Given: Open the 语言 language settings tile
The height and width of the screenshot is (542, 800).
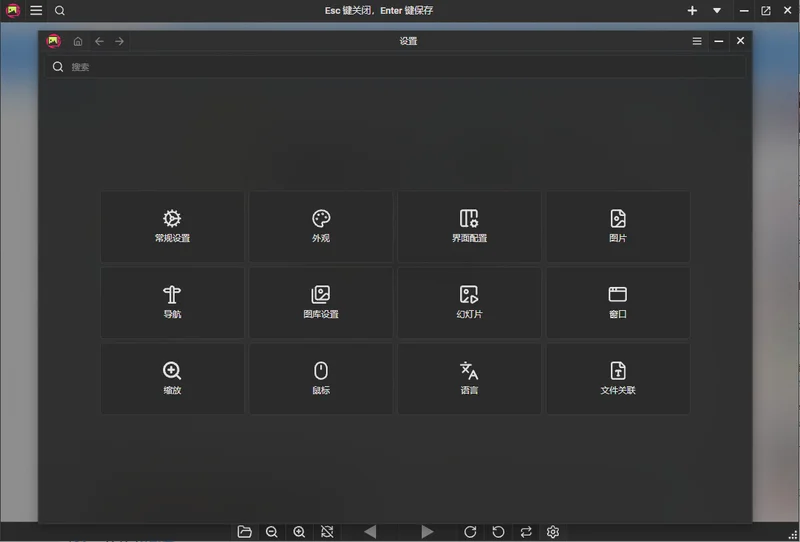Looking at the screenshot, I should [469, 379].
